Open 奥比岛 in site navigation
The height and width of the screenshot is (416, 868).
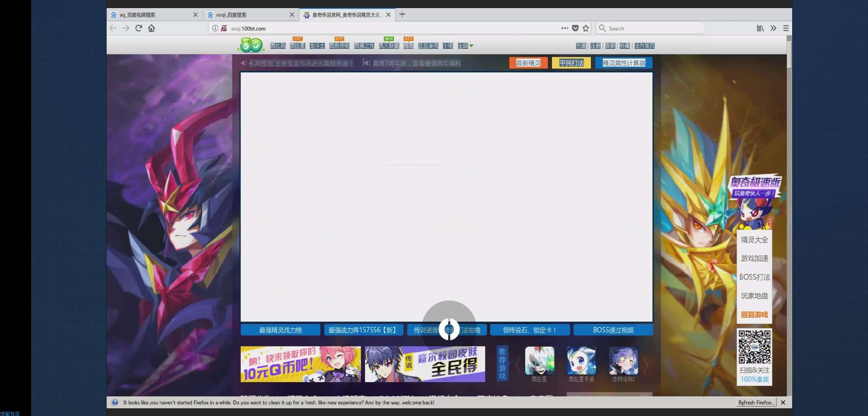pos(278,46)
